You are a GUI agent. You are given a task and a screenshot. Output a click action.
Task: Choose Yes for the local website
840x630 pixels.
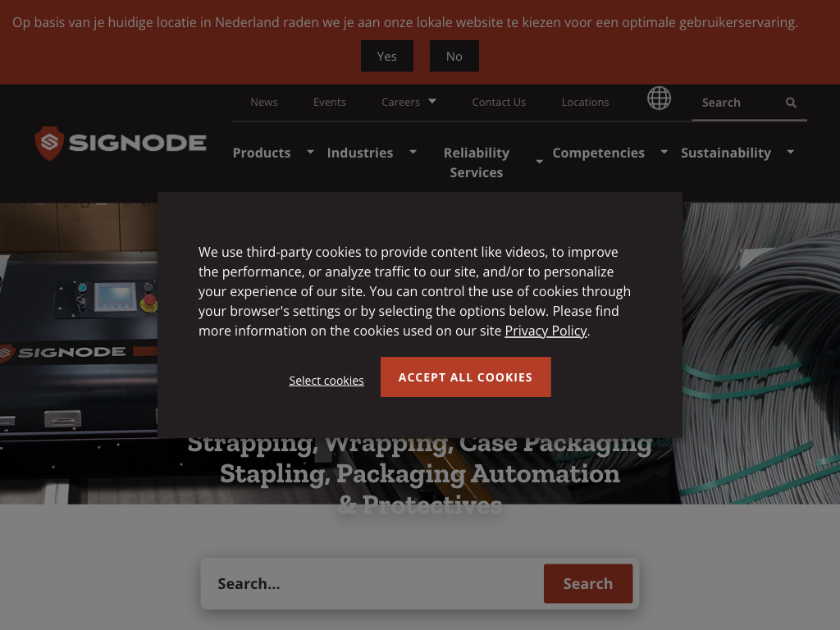tap(387, 57)
